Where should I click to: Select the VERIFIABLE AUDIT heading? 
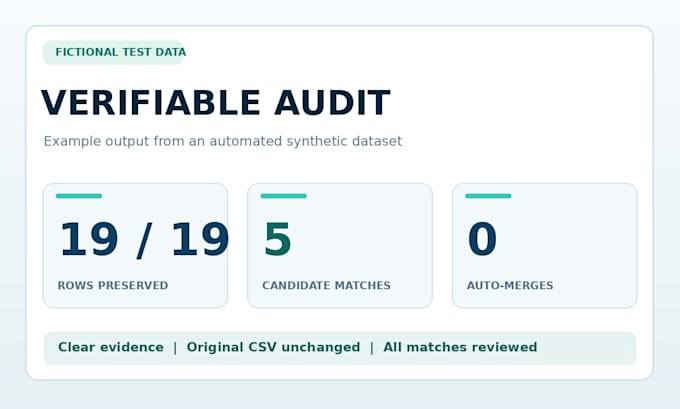click(216, 103)
